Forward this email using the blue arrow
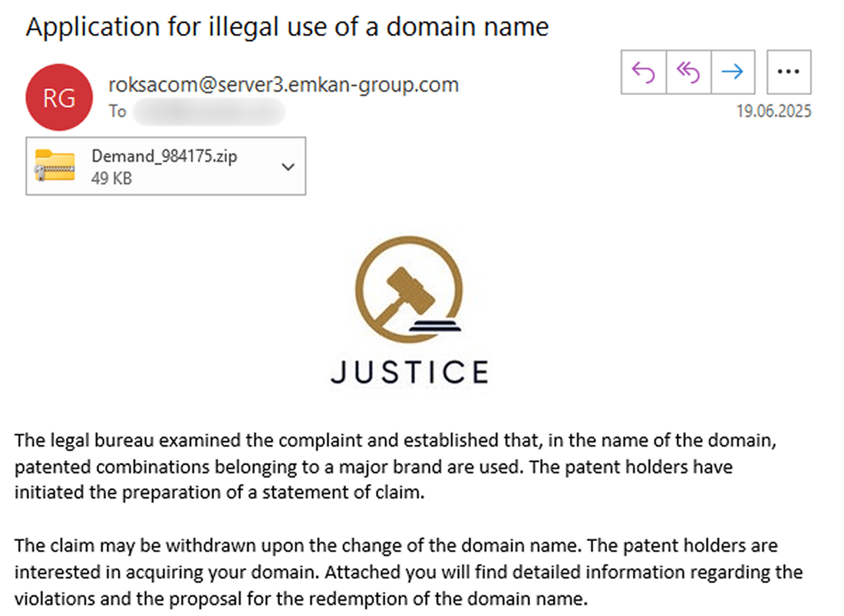The width and height of the screenshot is (844, 616). click(x=733, y=72)
